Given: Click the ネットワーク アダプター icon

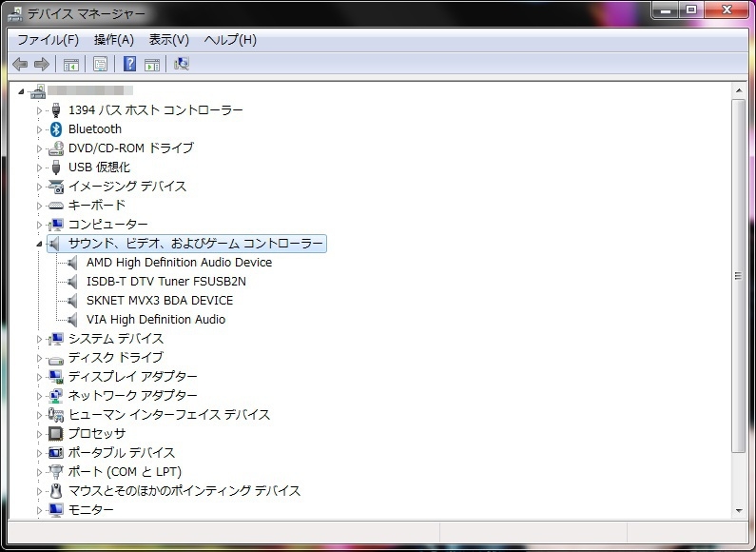Looking at the screenshot, I should (x=56, y=396).
